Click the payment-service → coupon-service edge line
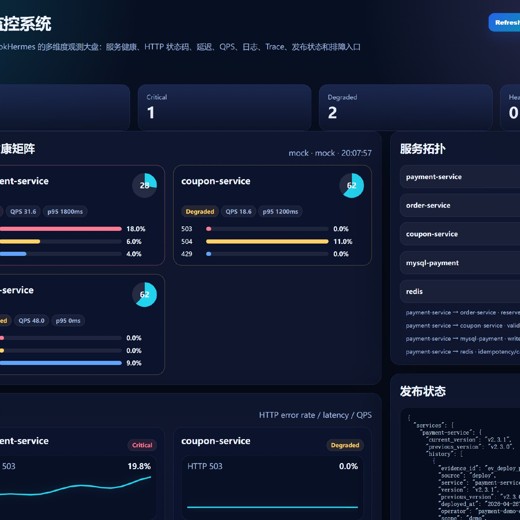The image size is (520, 520). [x=463, y=326]
